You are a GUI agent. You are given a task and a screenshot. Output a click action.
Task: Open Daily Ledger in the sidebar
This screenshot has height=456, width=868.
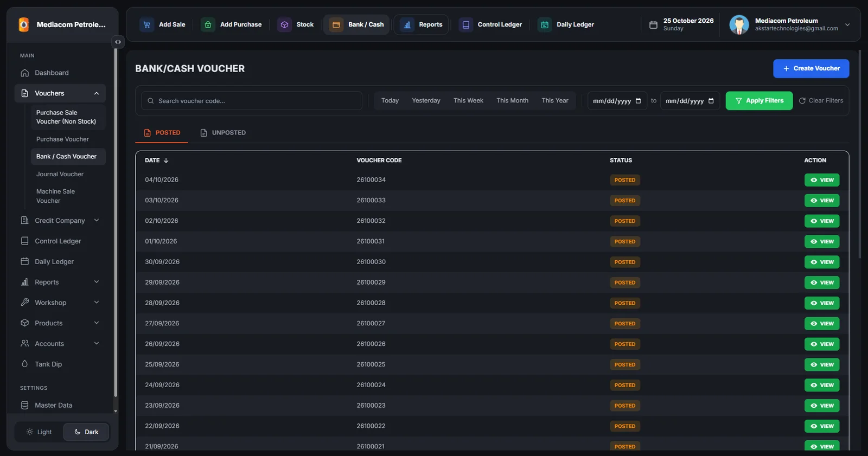[x=60, y=261]
